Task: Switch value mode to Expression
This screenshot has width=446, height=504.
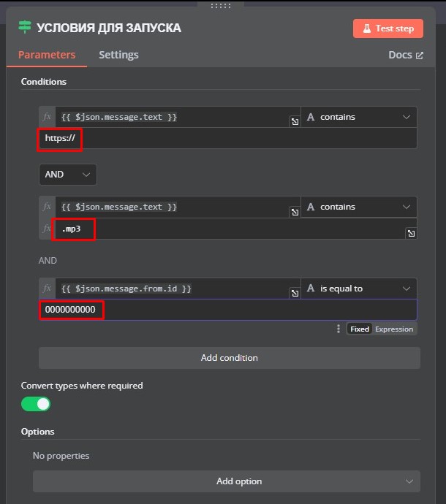Action: 394,329
